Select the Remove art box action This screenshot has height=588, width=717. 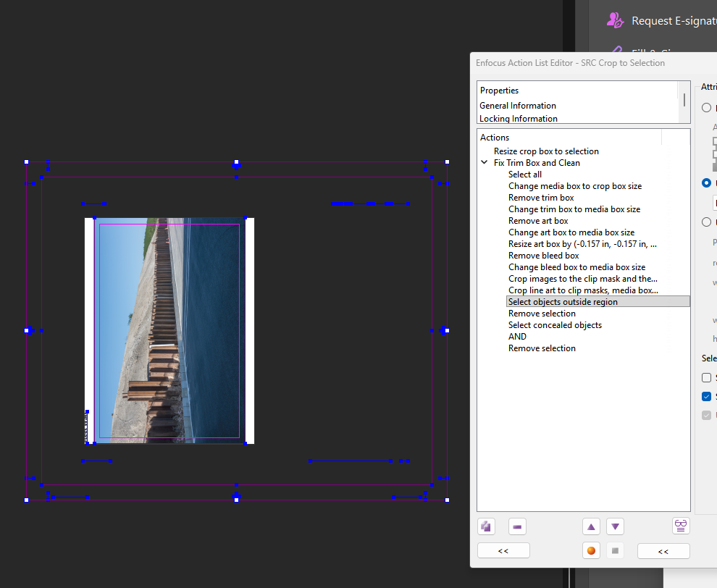[538, 221]
